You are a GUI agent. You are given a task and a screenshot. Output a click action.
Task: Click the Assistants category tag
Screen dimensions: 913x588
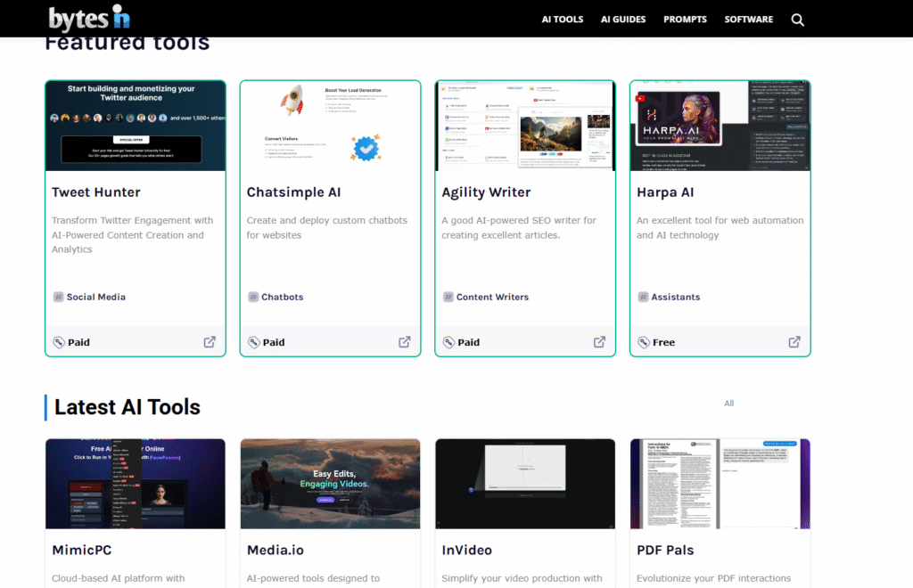[x=675, y=297]
